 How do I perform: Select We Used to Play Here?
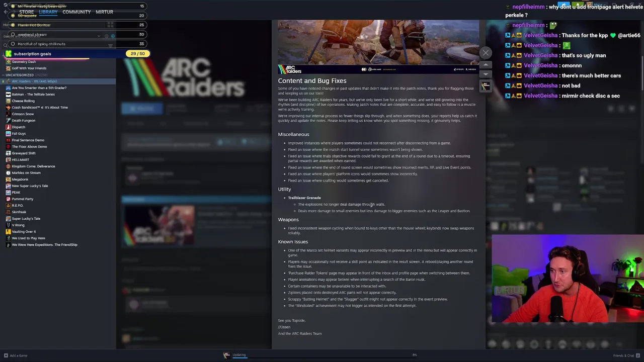point(28,238)
